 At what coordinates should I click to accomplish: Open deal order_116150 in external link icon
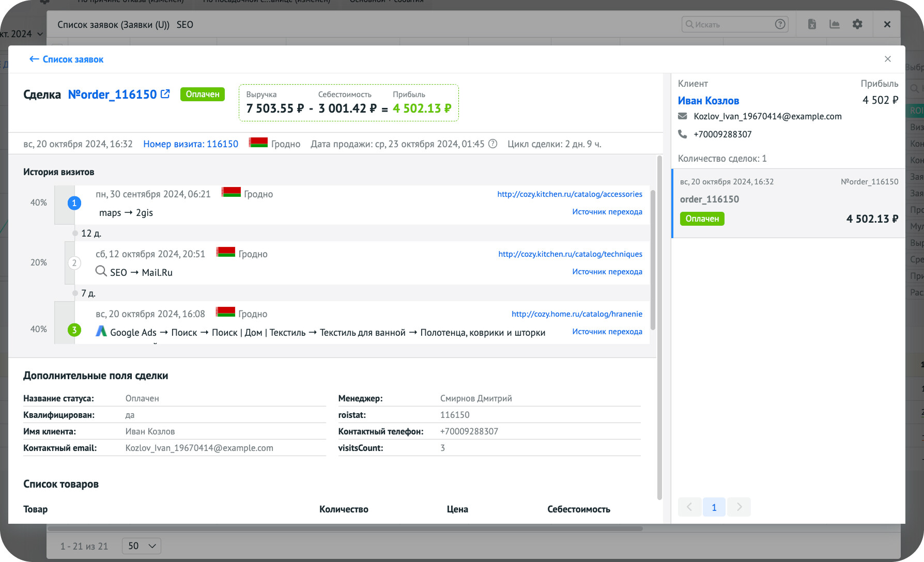[x=165, y=94]
